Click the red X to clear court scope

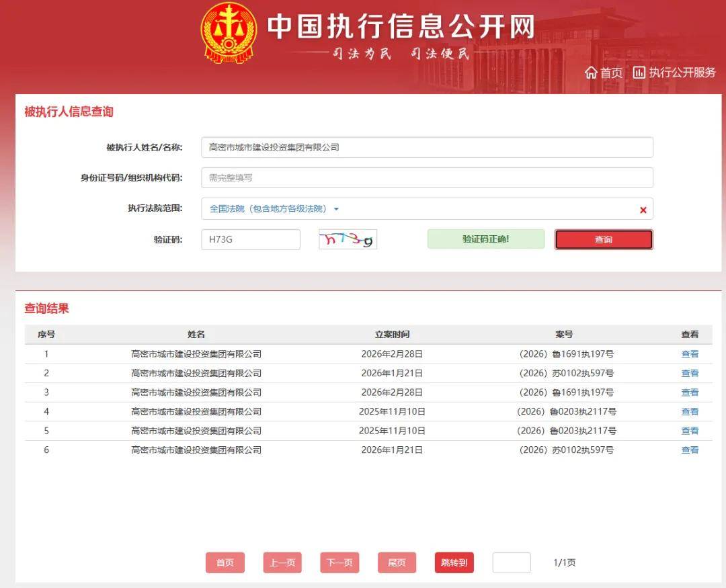(643, 209)
